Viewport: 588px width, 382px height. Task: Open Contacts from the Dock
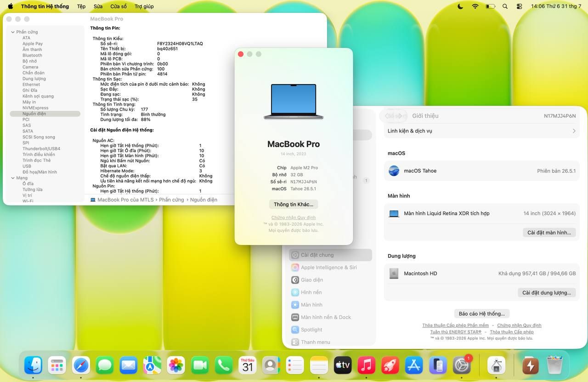271,365
